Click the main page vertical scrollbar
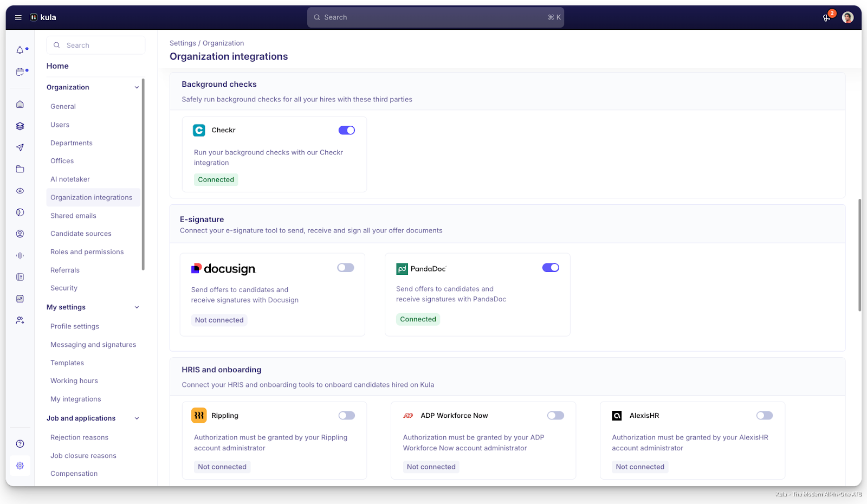Screen dimensions: 867x504 coord(859,255)
